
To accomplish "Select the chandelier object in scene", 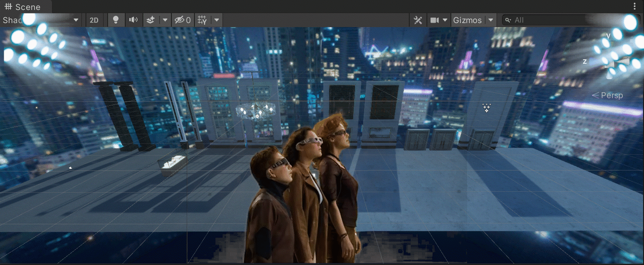I will coord(256,110).
